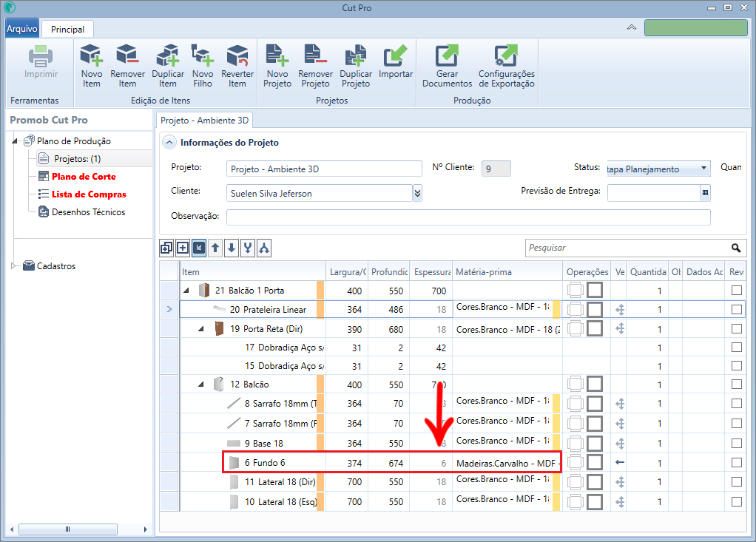756x542 pixels.
Task: Check the box on Fundo 6 row
Action: [736, 462]
